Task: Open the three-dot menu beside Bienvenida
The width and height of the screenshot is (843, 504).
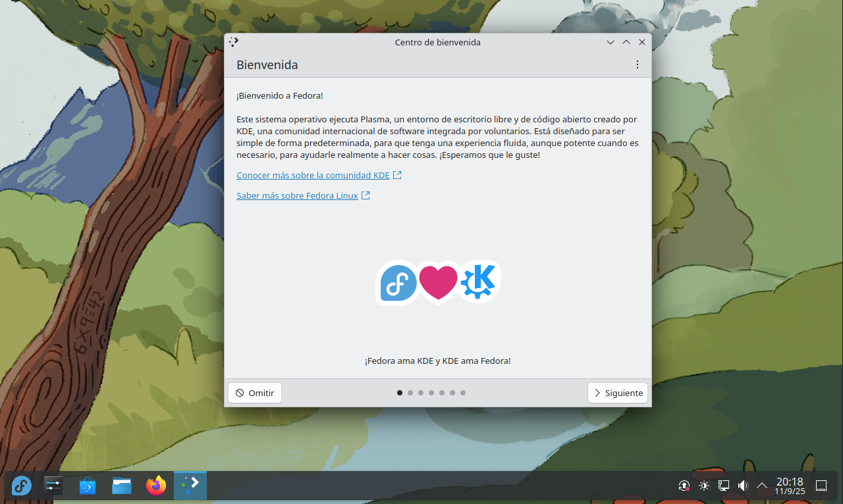Action: coord(637,64)
